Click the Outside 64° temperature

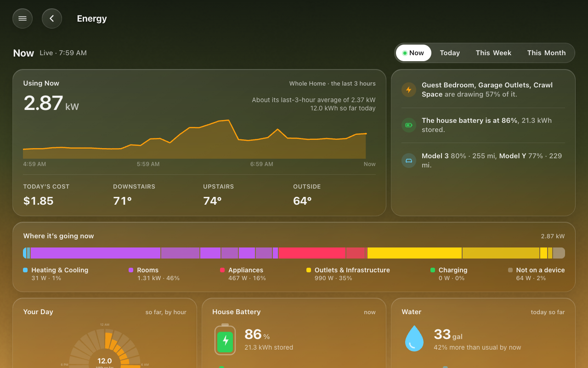303,201
